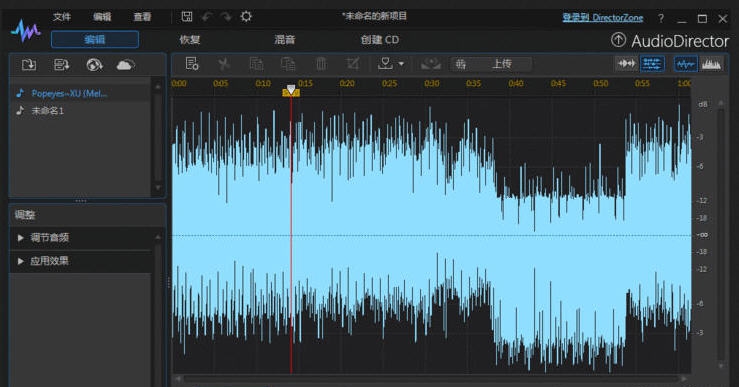Toggle the multi-channel mixer view icon
Viewport: 739px width, 387px height.
pos(652,64)
